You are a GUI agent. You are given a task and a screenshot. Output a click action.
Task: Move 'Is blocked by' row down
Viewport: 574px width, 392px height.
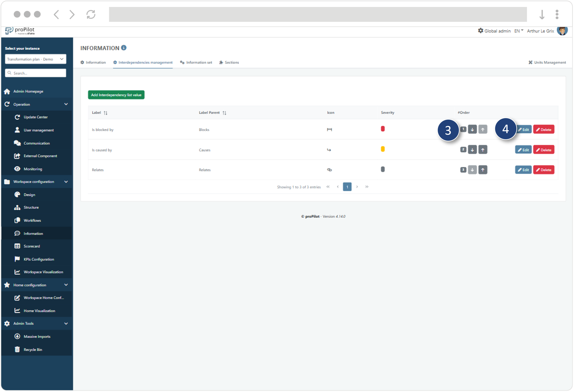tap(472, 130)
